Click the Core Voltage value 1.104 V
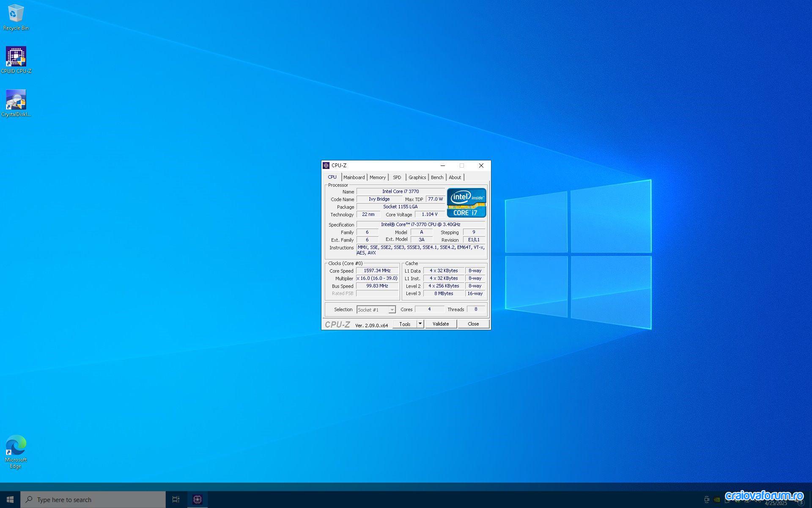This screenshot has width=812, height=508. [x=430, y=214]
